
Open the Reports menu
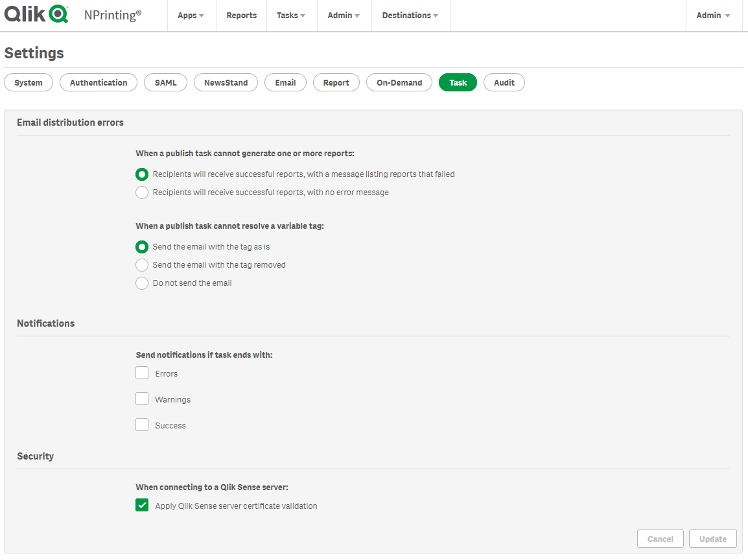coord(241,15)
